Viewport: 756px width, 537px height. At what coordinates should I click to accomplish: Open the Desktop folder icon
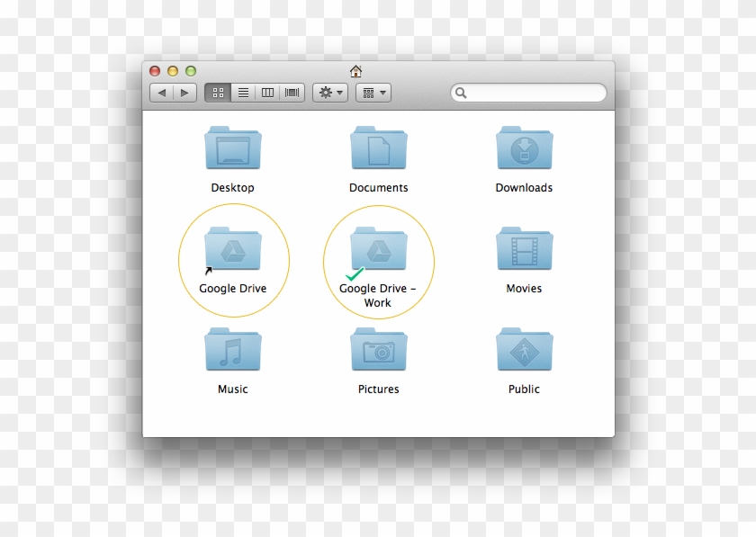(x=233, y=148)
